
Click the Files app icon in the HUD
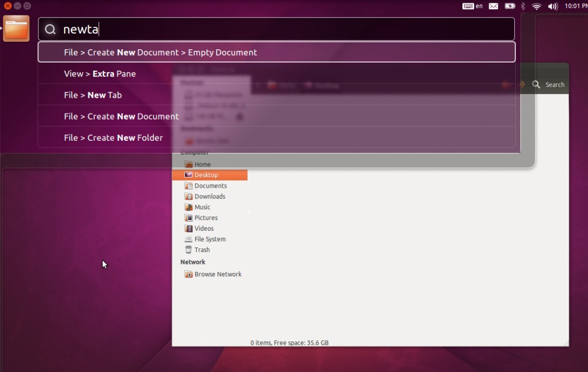(x=16, y=28)
